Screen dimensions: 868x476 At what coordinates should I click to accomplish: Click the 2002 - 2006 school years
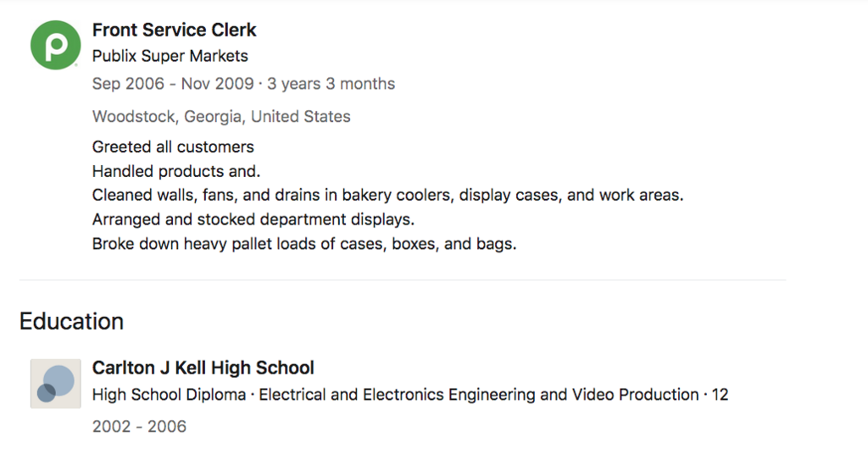(x=139, y=427)
